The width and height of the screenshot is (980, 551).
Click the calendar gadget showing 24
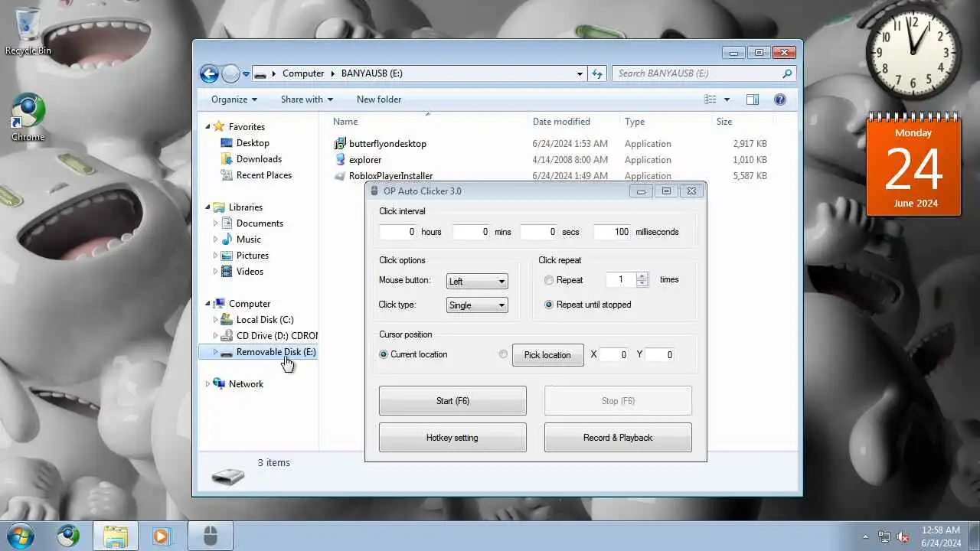point(913,165)
